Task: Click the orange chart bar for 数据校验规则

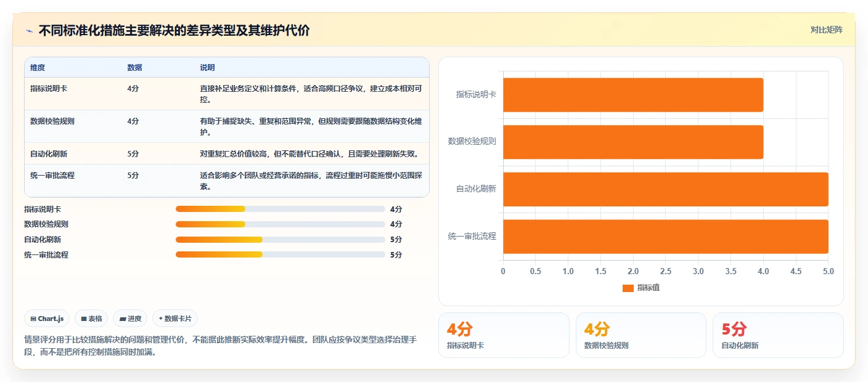Action: 633,142
